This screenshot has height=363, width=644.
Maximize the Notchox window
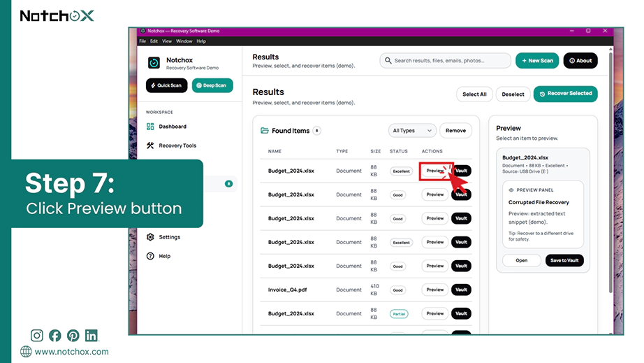[x=588, y=31]
